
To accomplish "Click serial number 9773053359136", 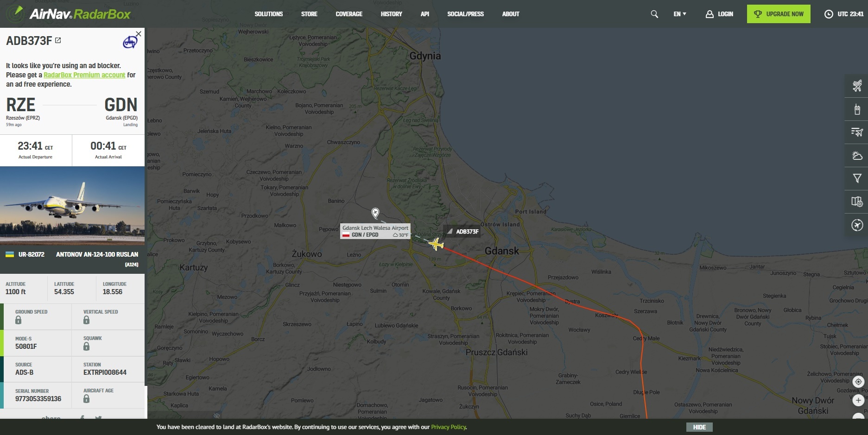I will click(x=38, y=399).
